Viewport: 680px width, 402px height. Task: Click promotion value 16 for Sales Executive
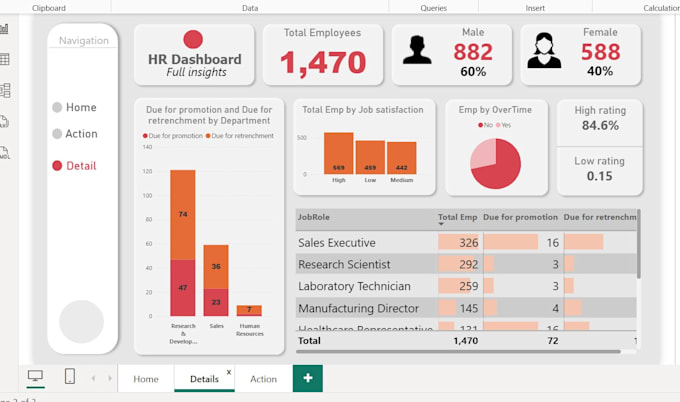pos(552,242)
